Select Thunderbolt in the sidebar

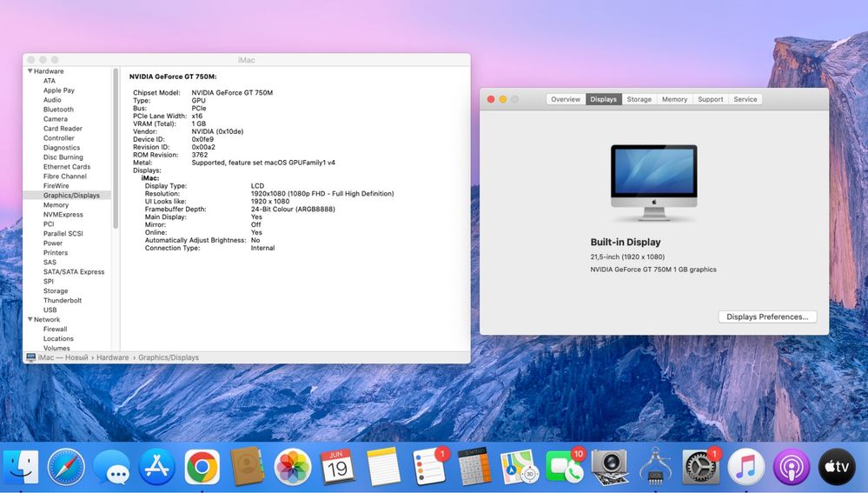coord(62,300)
